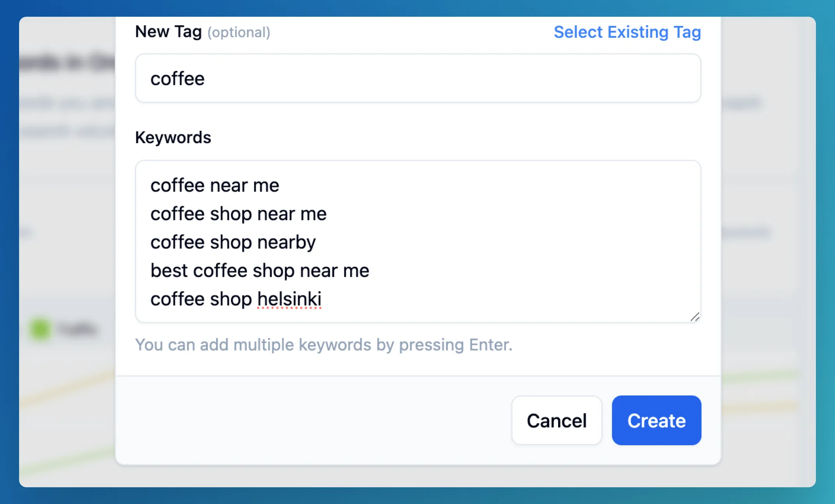Click the New Tag label
835x504 pixels.
pyautogui.click(x=168, y=31)
